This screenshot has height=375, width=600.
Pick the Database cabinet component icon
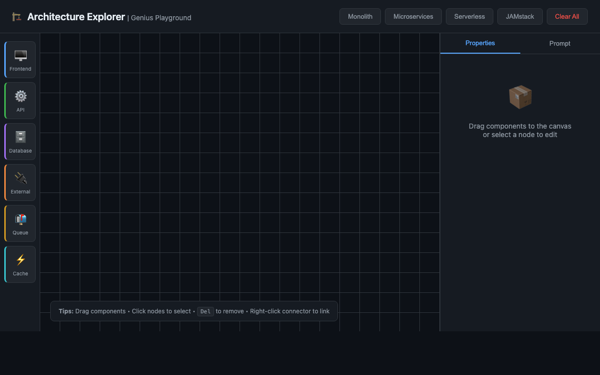point(20,137)
